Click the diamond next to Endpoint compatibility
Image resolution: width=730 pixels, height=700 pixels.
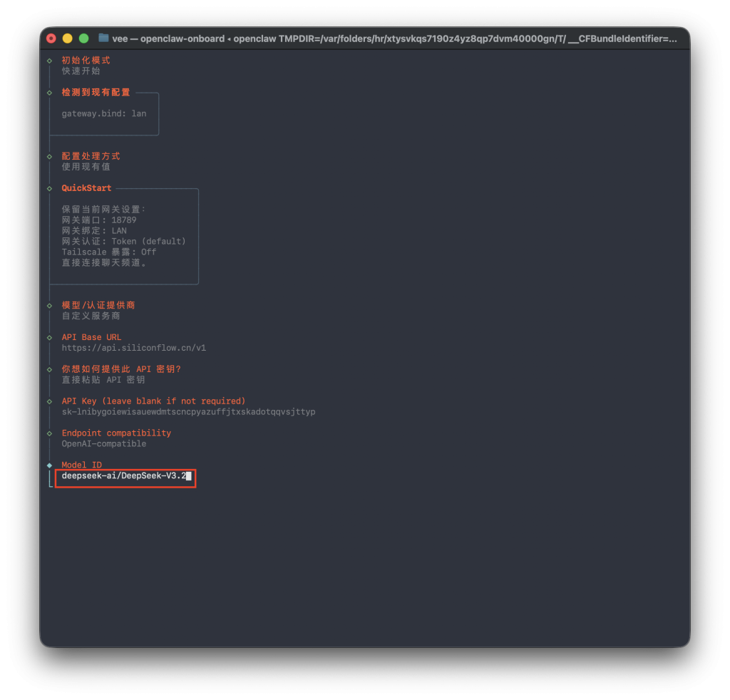click(50, 433)
